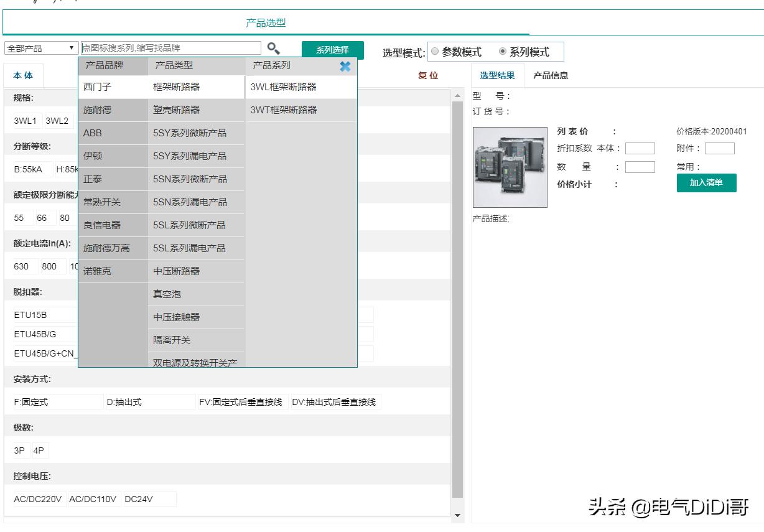Click the 系列选择 button
764x532 pixels.
[332, 50]
